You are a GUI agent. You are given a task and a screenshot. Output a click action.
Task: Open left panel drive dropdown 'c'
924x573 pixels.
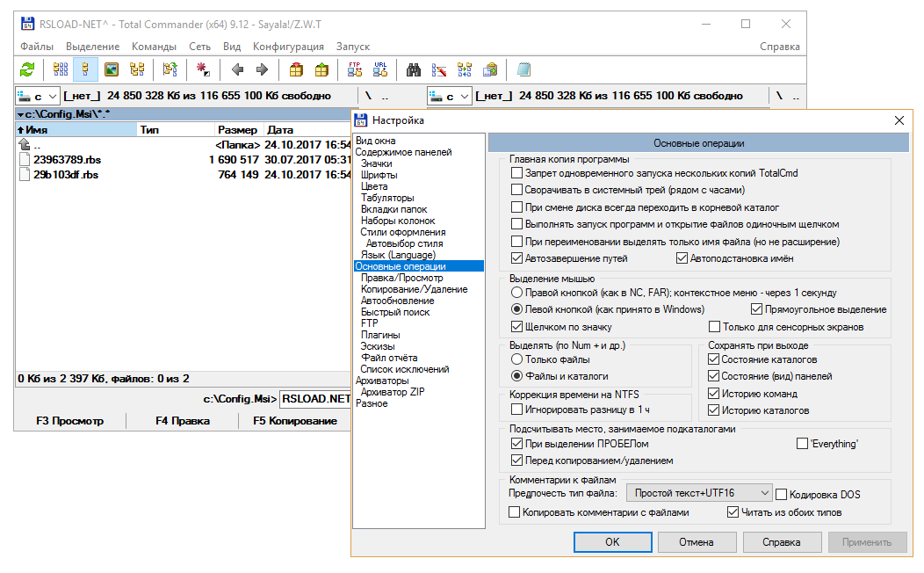coord(37,96)
